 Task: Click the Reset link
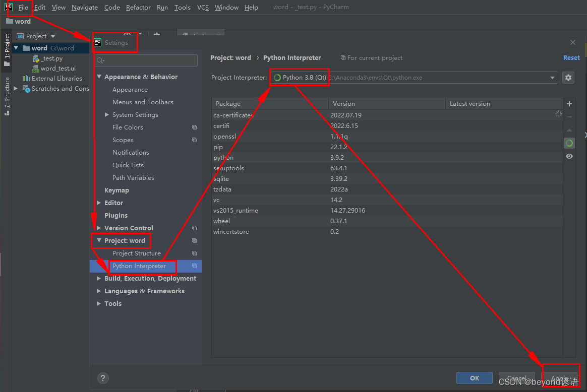pos(571,57)
